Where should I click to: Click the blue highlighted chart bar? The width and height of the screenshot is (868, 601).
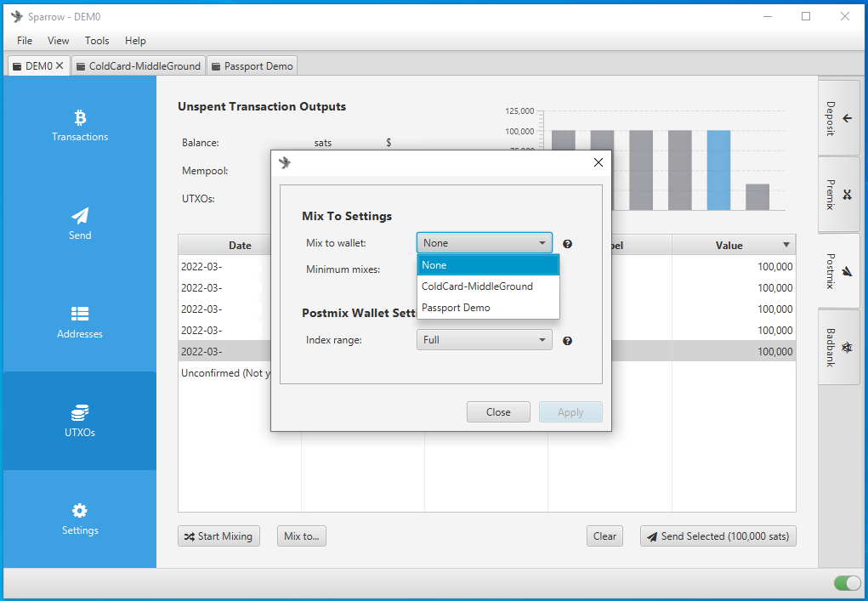click(x=718, y=171)
